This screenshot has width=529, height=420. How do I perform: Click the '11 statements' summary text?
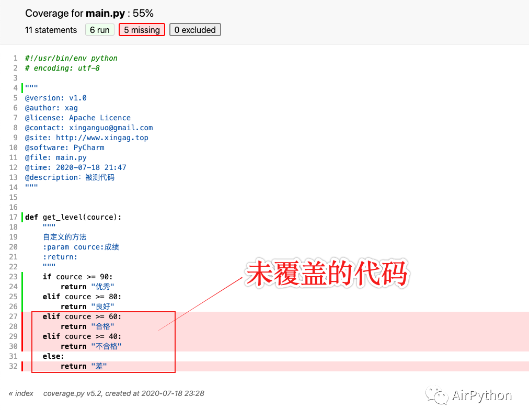[x=51, y=30]
